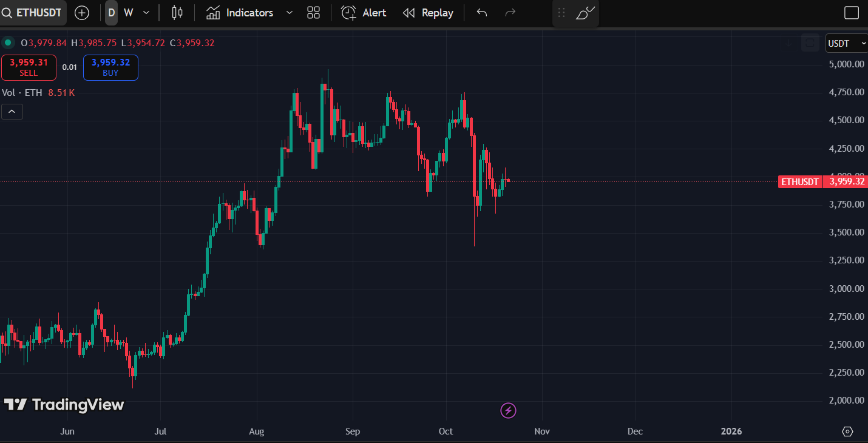
Task: Click the faint scroll-down arrow icon near USDT
Action: [x=790, y=43]
